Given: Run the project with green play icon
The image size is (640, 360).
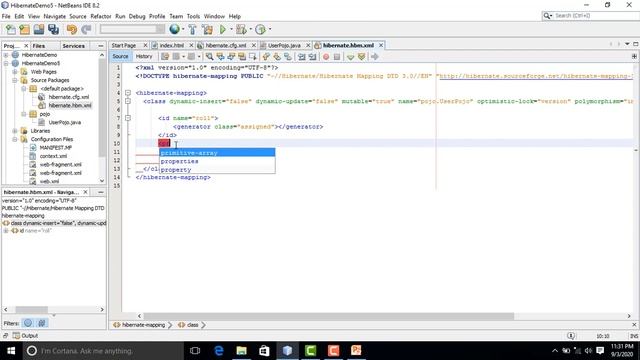Looking at the screenshot, I should (x=223, y=29).
